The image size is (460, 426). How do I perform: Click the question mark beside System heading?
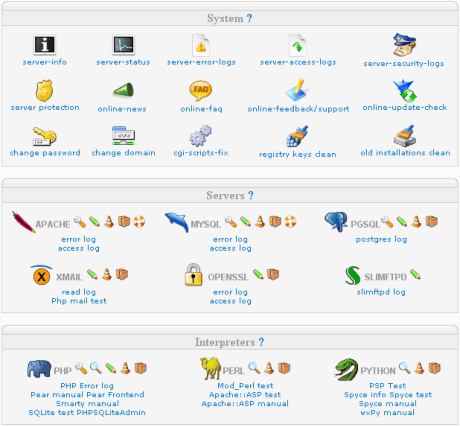[x=249, y=18]
